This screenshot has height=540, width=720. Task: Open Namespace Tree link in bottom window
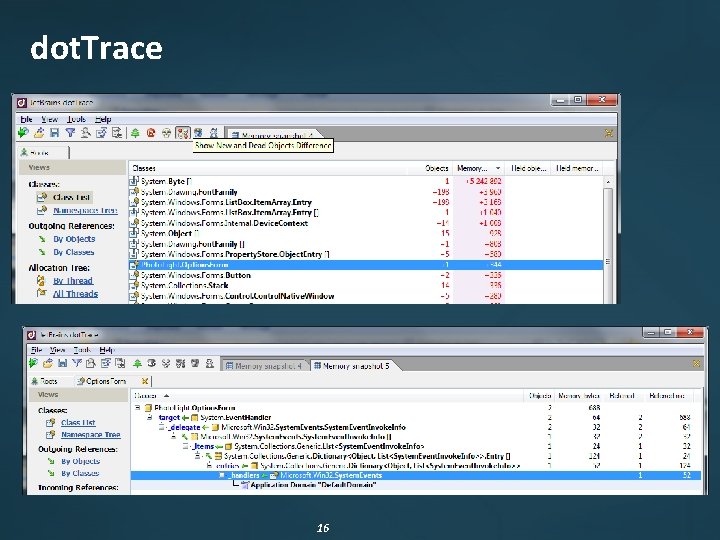tap(90, 434)
